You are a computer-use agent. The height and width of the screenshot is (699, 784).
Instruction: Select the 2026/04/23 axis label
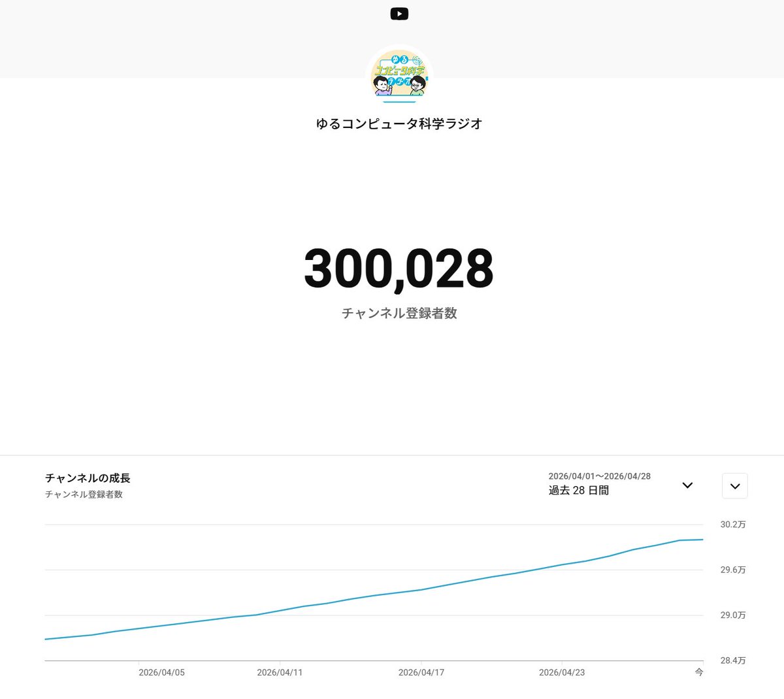564,672
